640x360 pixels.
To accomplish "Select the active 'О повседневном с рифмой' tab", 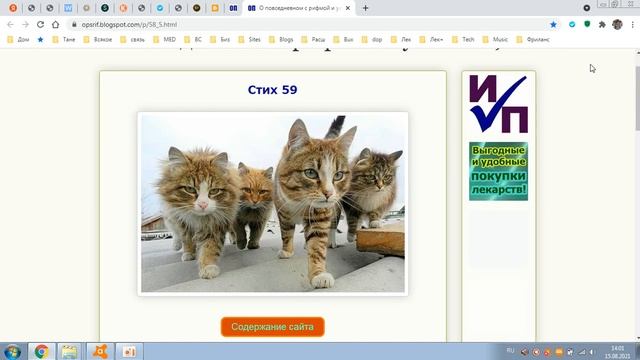I will coord(299,8).
